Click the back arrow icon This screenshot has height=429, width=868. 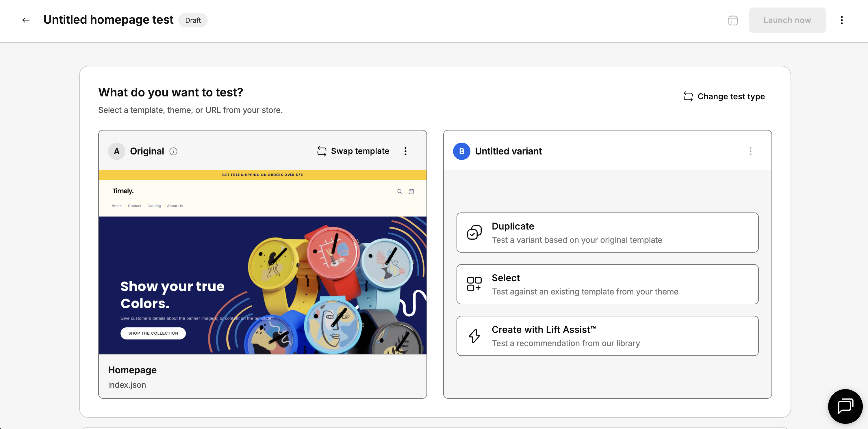(26, 20)
